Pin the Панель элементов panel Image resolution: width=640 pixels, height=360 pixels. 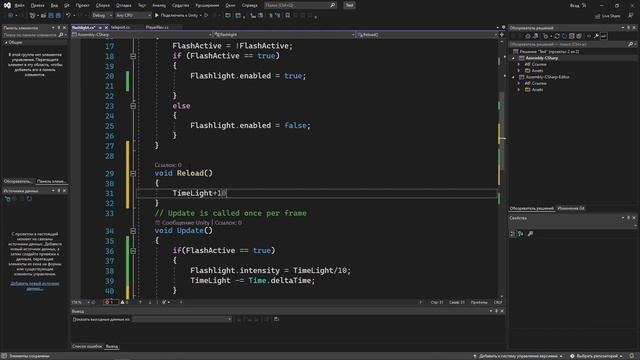pos(58,28)
